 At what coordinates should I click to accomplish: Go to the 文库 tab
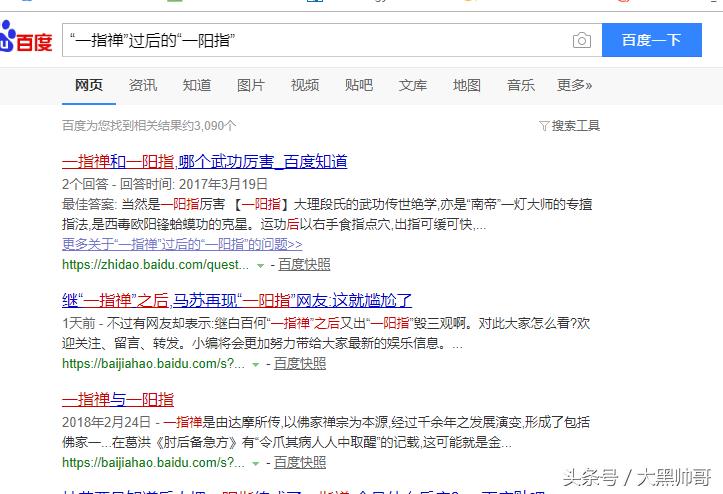pos(413,85)
